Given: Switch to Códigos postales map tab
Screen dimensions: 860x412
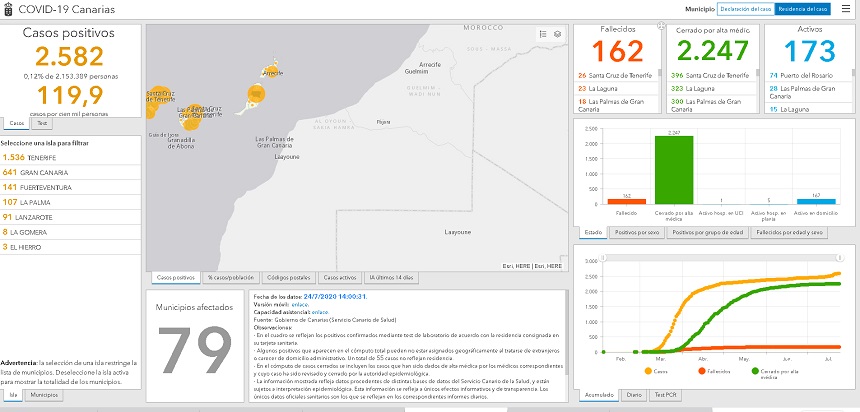Looking at the screenshot, I should tap(288, 277).
